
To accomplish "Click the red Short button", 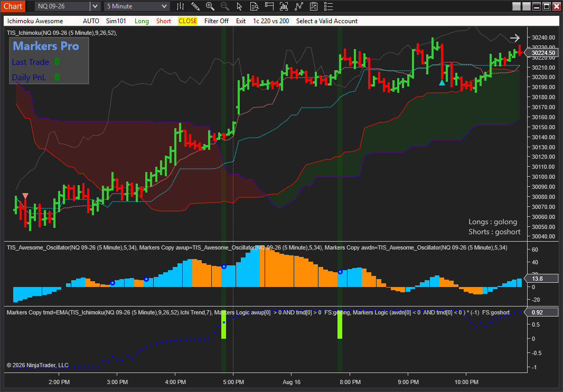I will click(163, 21).
